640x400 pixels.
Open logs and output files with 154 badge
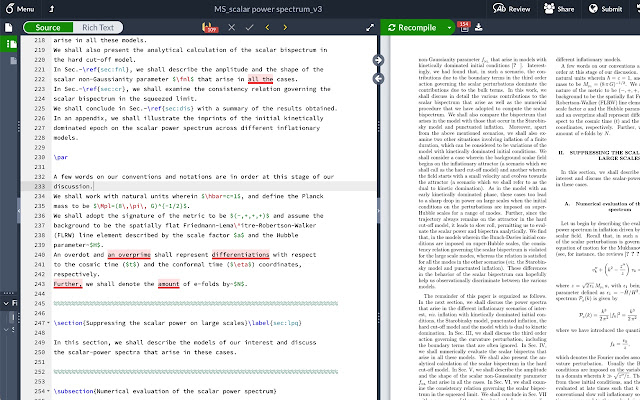coord(464,27)
